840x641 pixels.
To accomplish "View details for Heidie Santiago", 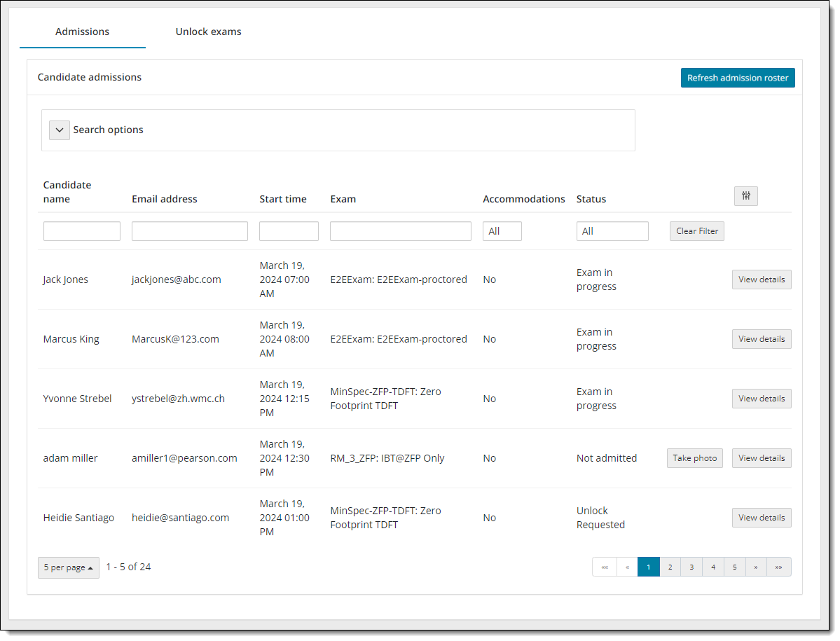I will [761, 518].
